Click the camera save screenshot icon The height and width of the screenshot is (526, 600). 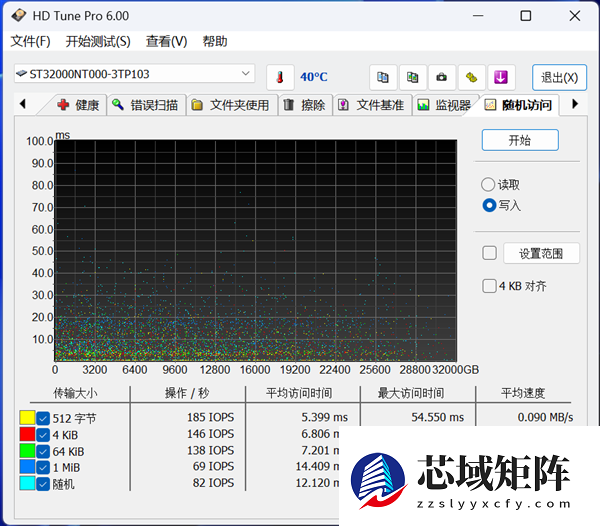[x=442, y=77]
